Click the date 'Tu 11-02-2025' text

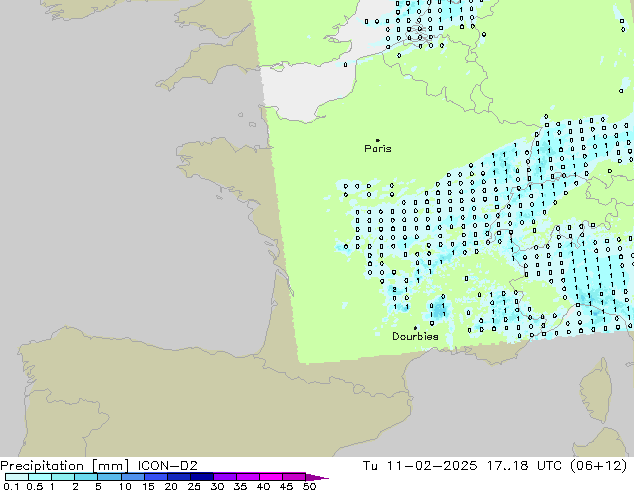pos(420,466)
